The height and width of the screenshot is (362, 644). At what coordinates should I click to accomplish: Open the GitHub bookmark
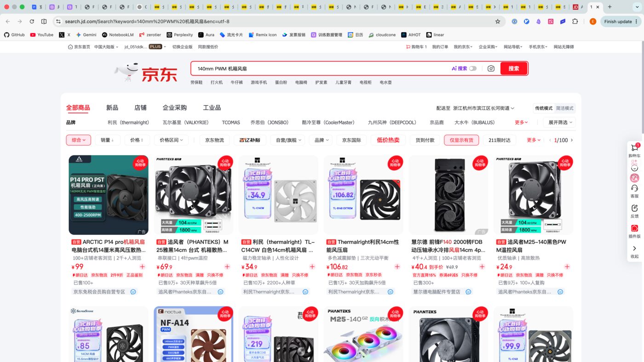pyautogui.click(x=14, y=35)
